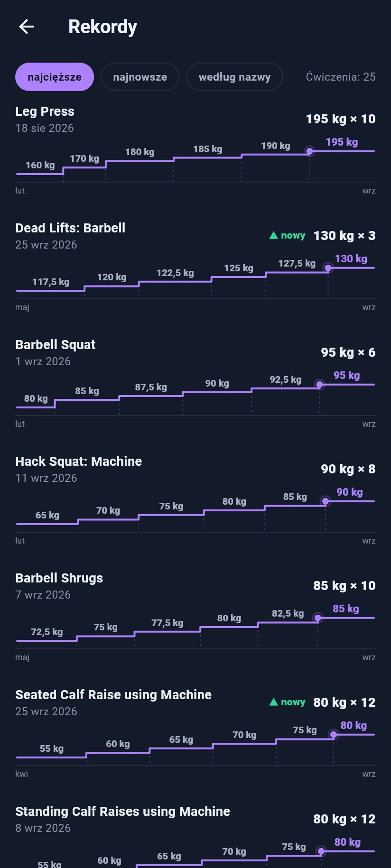
Task: Select the najcięższe filter chip
Action: (55, 77)
